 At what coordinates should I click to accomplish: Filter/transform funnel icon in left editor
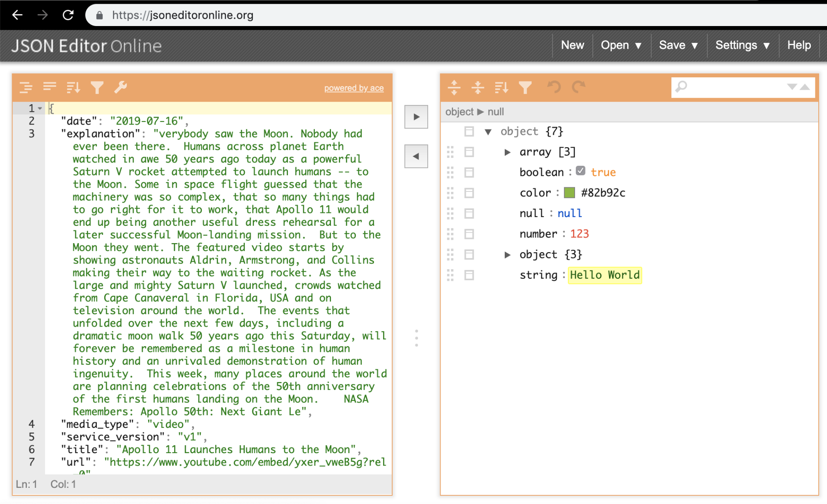tap(97, 87)
